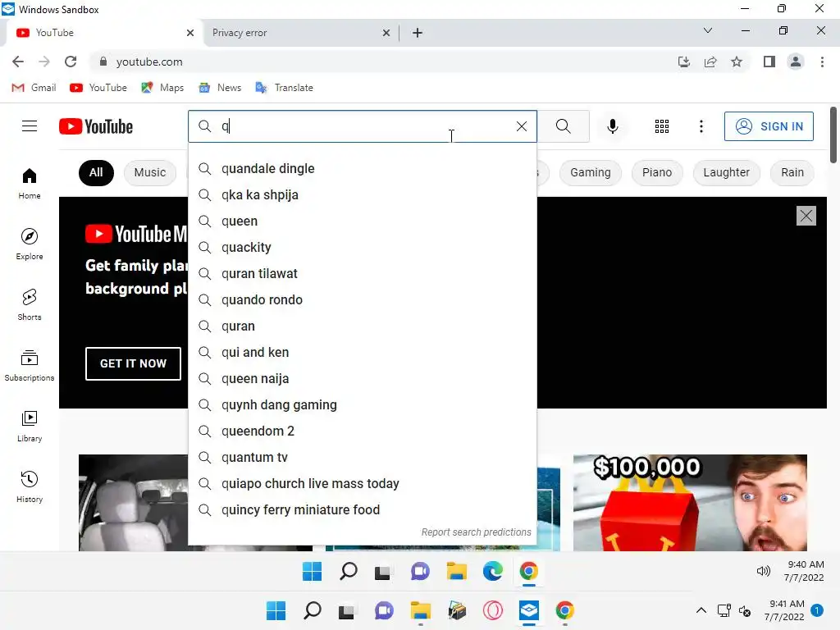Expand Chrome tab search chevron
The height and width of the screenshot is (630, 840).
[708, 30]
